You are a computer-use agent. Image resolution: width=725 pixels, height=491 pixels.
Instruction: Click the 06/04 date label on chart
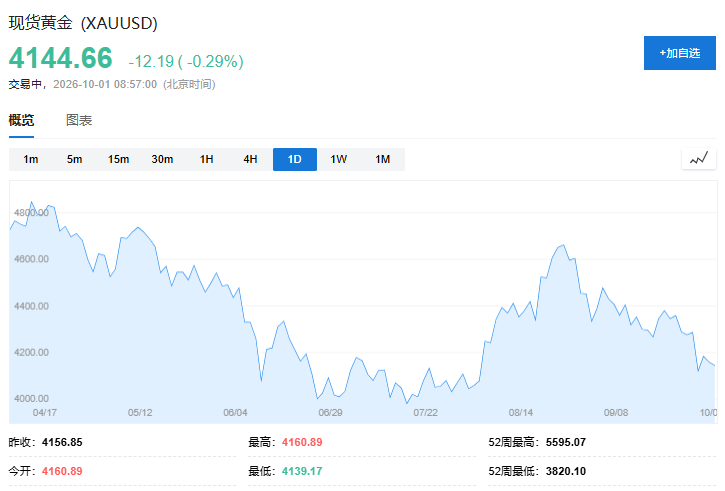235,412
